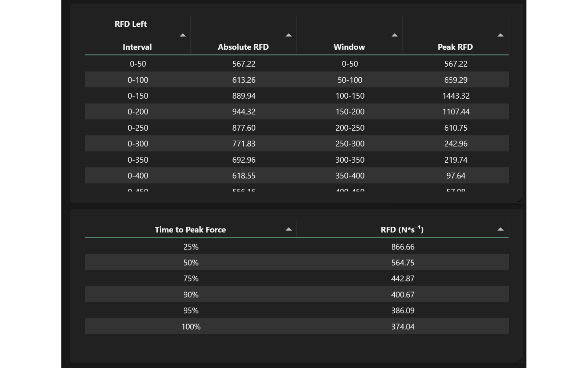This screenshot has height=368, width=588.
Task: Click the Absolute RFD column sort arrow
Action: coord(288,35)
